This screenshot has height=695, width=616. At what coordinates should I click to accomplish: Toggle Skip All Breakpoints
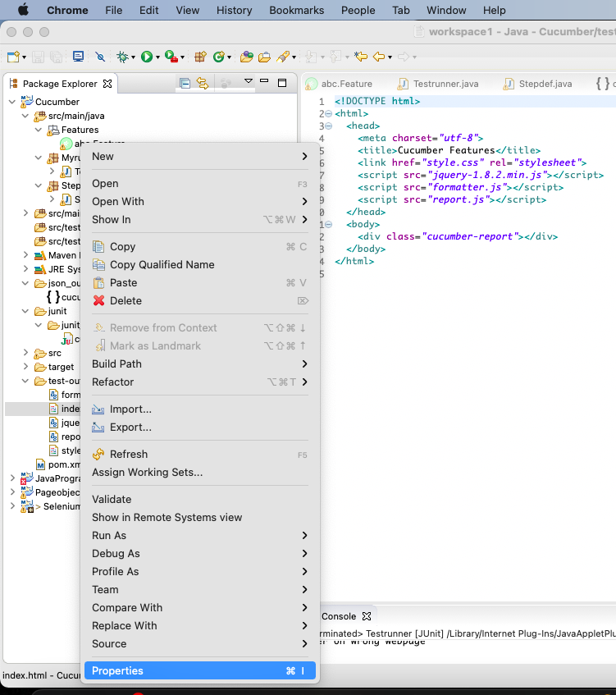click(100, 57)
